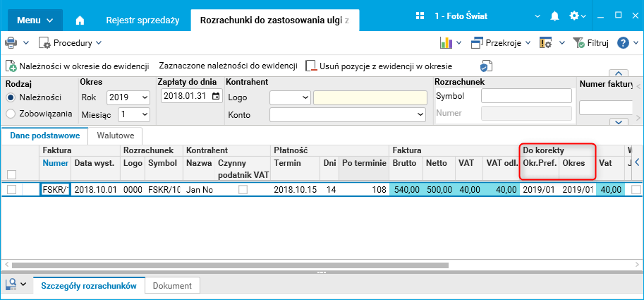Open the application grid icon
Image resolution: width=644 pixels, height=300 pixels.
420,16
